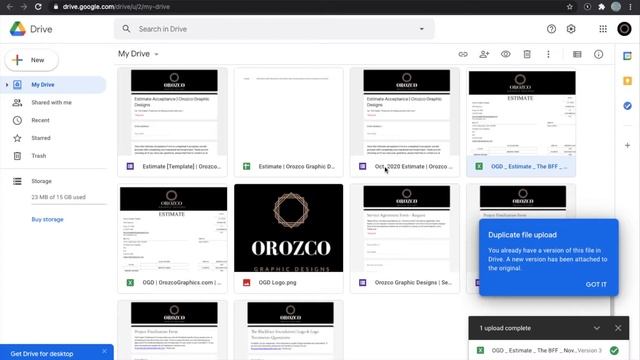Select OGD _ Estimate _ The BFF file
Viewport: 640px width, 360px height.
pyautogui.click(x=521, y=122)
